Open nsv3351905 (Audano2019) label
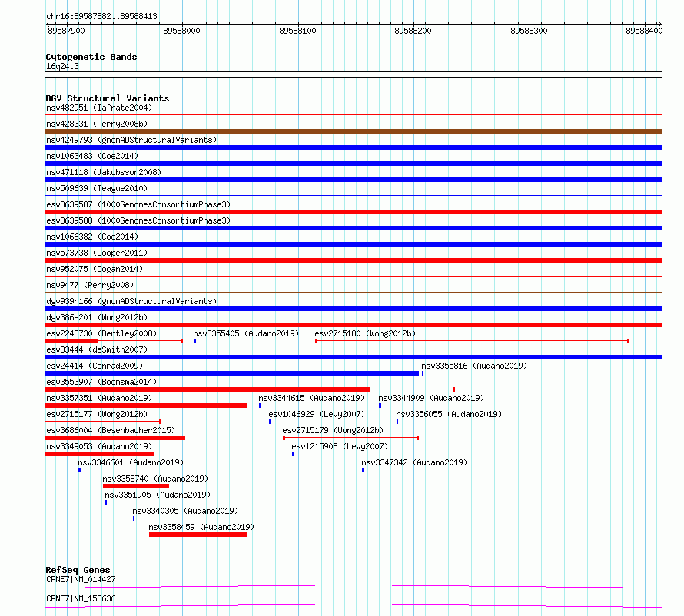 click(158, 495)
